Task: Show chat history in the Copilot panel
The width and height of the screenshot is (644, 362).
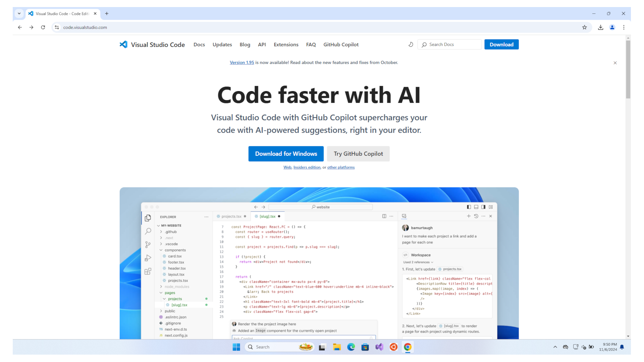Action: 476,216
